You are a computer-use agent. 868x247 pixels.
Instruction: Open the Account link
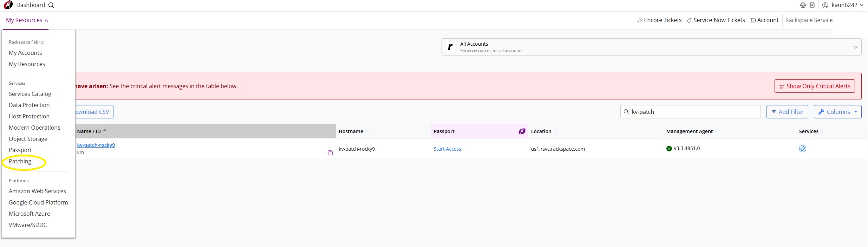[x=764, y=20]
